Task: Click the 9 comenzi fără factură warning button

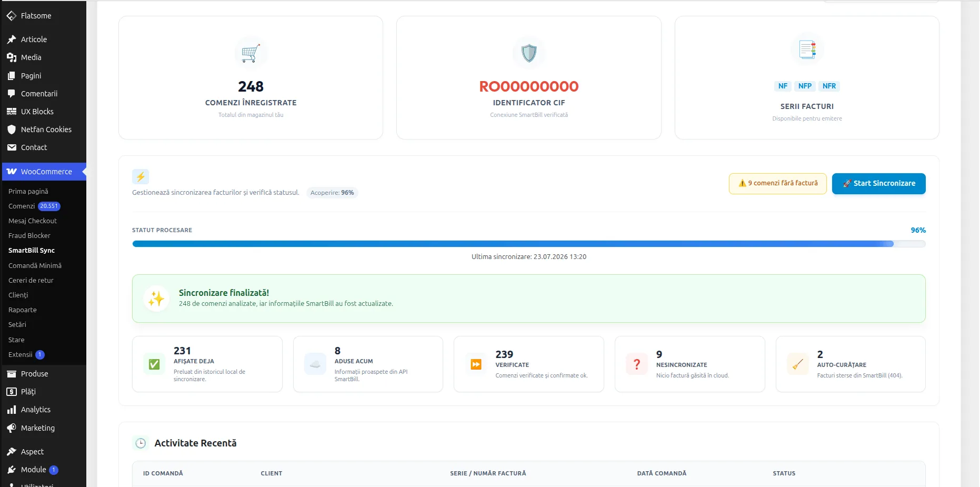Action: point(778,184)
